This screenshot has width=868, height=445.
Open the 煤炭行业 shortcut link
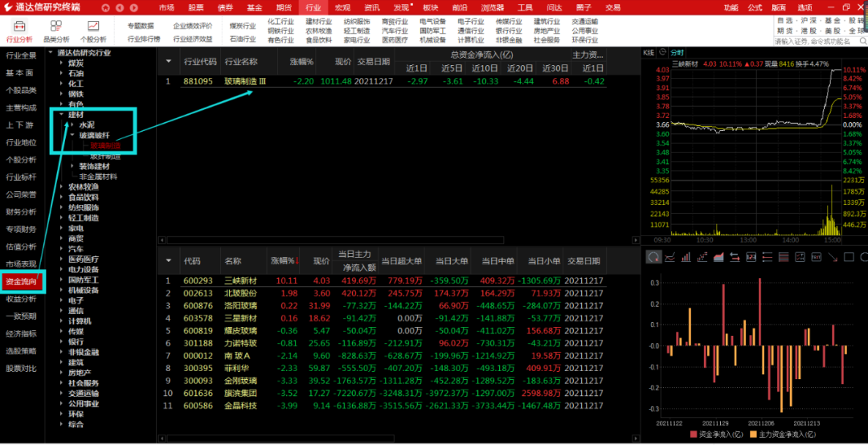243,26
